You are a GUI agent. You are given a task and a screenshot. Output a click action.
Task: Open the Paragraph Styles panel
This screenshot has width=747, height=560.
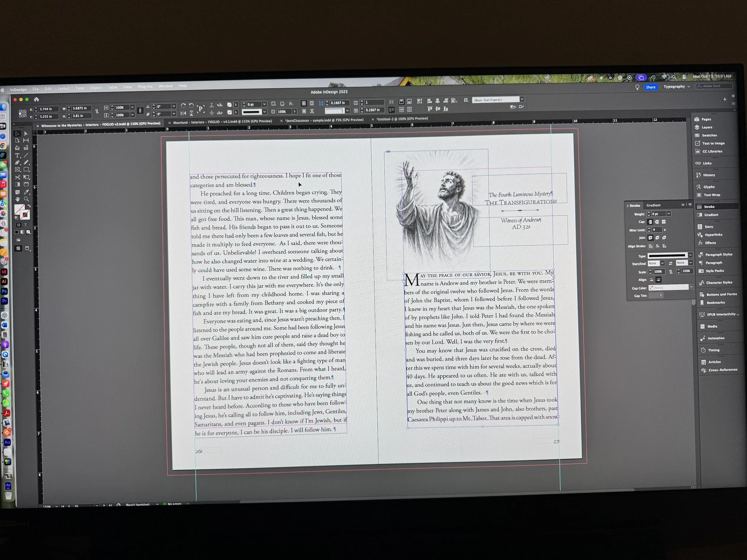coord(718,254)
